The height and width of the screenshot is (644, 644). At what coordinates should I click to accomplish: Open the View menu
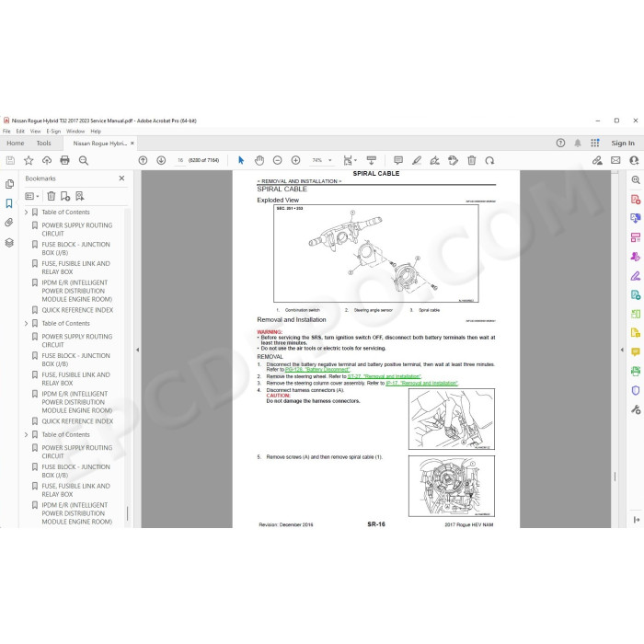35,131
